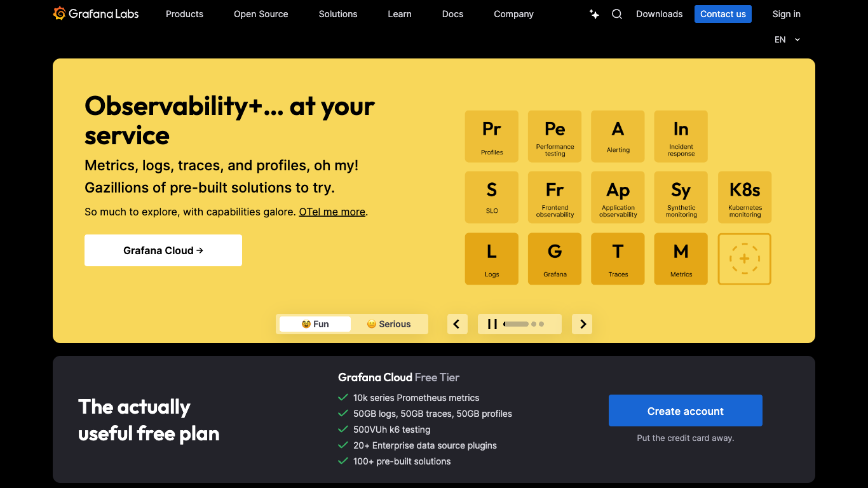The width and height of the screenshot is (868, 488).
Task: Click Sign in
Action: click(787, 14)
